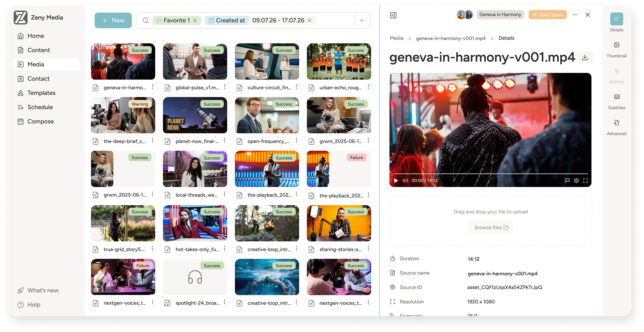644x332 pixels.
Task: Close the details panel
Action: pos(588,15)
